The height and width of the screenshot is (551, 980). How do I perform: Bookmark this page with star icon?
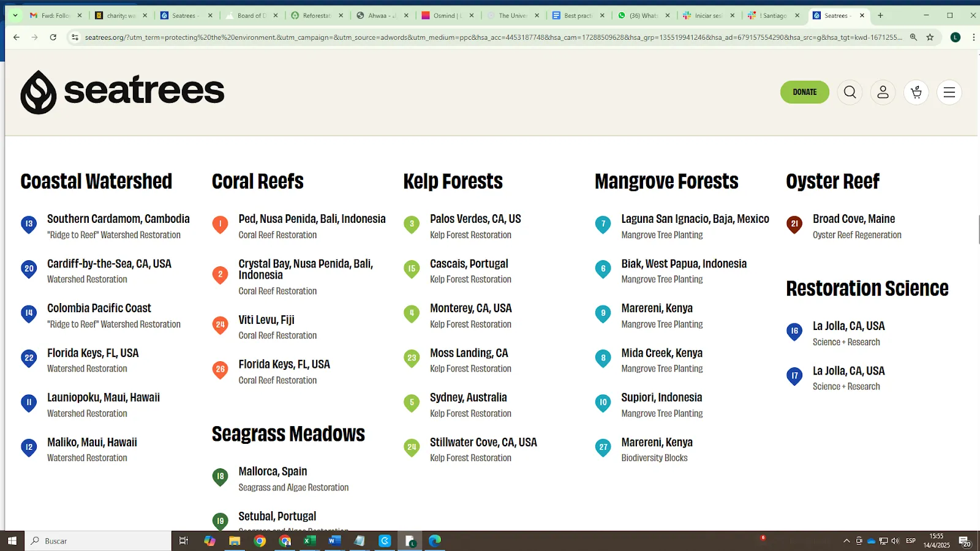tap(930, 37)
